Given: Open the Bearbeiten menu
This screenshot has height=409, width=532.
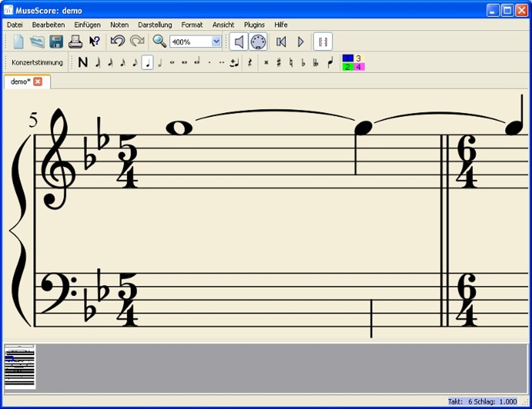Looking at the screenshot, I should (49, 24).
